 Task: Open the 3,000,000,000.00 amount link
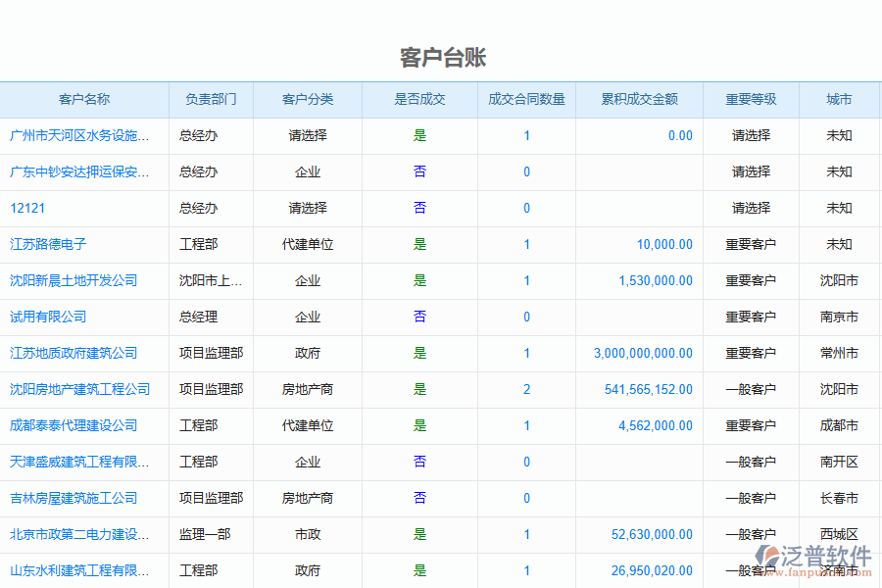tap(643, 353)
